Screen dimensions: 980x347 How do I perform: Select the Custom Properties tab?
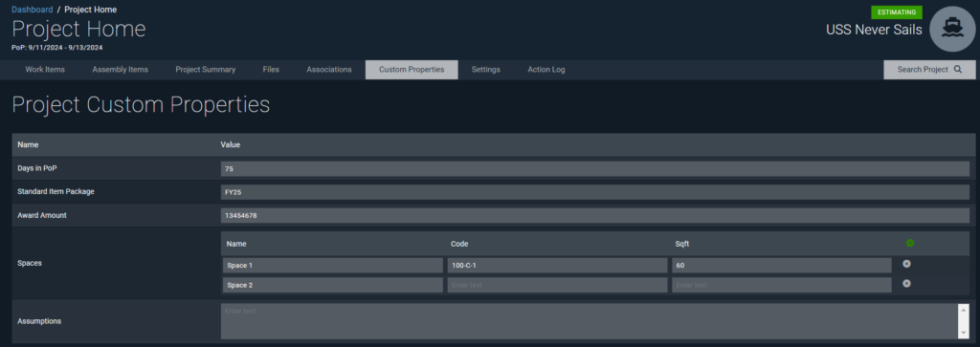click(412, 70)
